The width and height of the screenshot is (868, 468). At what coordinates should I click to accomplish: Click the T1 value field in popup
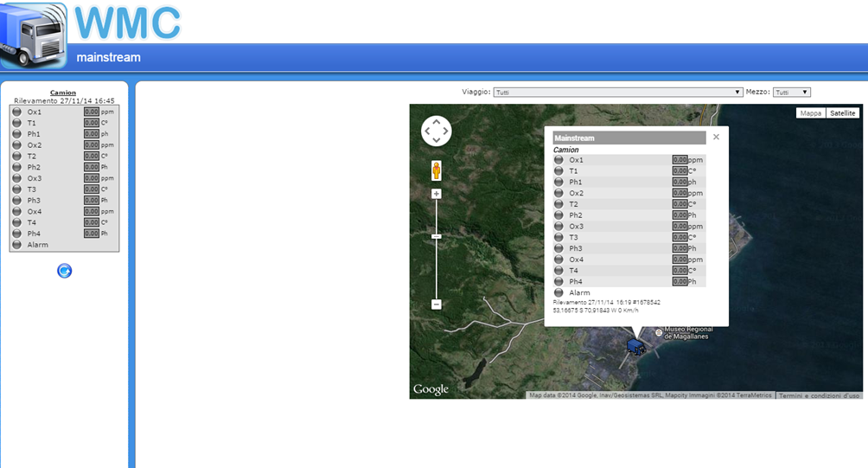(x=680, y=170)
